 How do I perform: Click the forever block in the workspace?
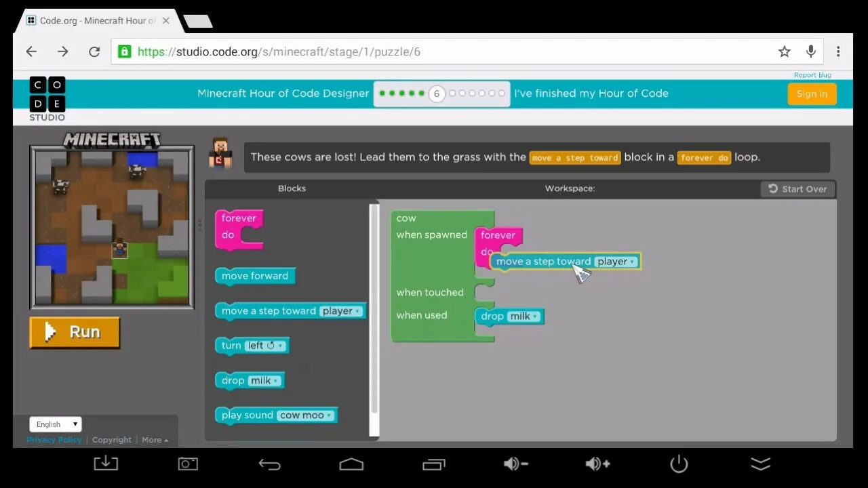[x=498, y=236]
